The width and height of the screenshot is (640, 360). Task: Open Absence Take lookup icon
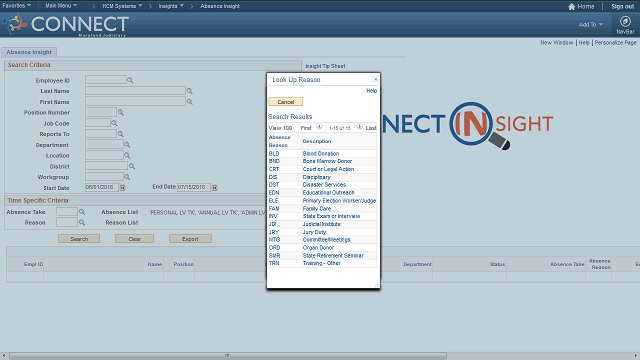click(x=82, y=211)
